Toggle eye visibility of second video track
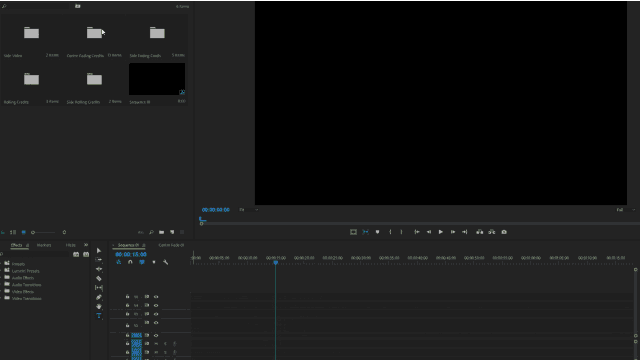The width and height of the screenshot is (640, 360). 156,305
